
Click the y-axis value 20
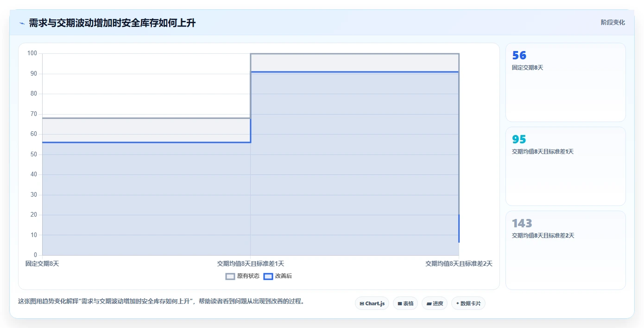[34, 215]
